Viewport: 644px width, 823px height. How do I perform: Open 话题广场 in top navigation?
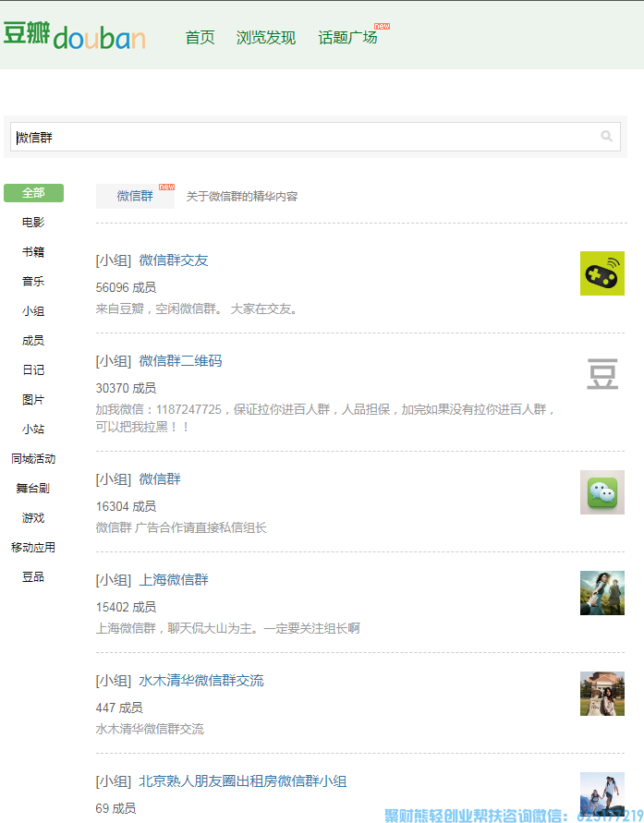point(347,38)
